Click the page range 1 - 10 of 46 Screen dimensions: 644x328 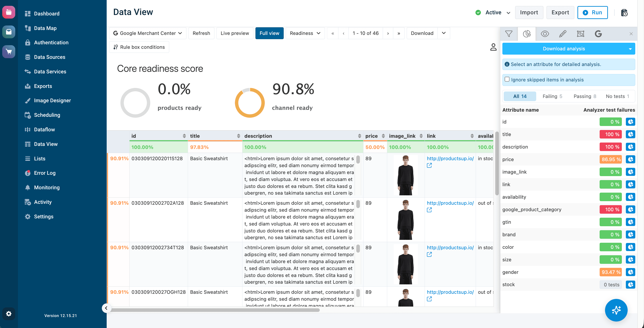(365, 33)
